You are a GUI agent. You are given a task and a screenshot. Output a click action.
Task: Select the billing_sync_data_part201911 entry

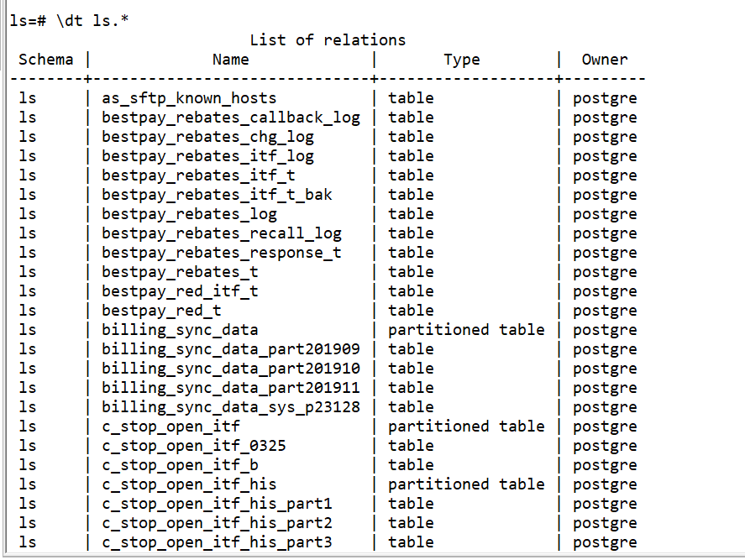point(231,388)
